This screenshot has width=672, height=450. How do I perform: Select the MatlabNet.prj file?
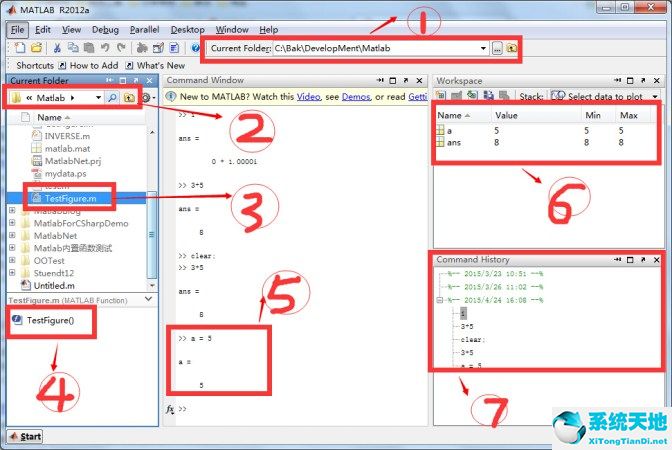click(x=67, y=161)
